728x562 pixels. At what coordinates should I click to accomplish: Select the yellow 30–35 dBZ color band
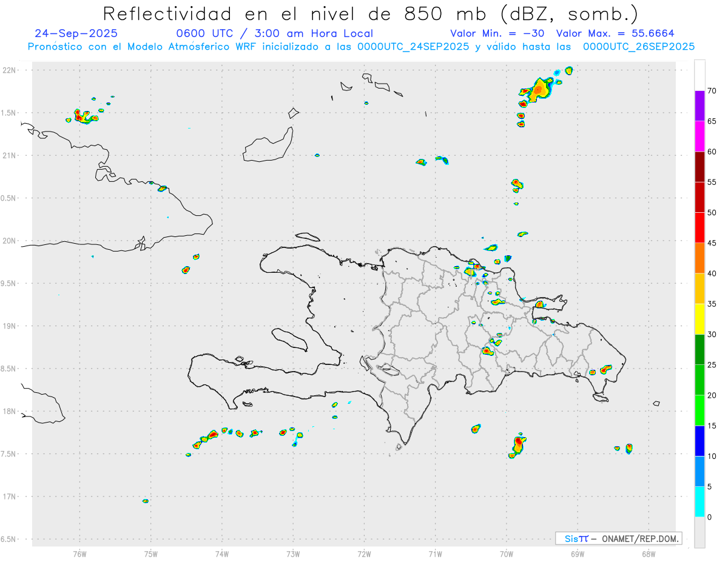pyautogui.click(x=699, y=319)
